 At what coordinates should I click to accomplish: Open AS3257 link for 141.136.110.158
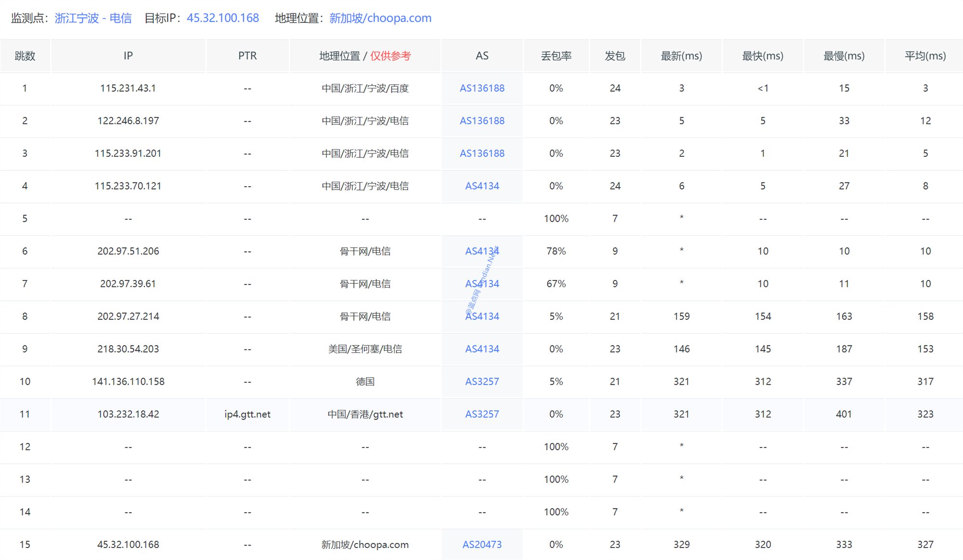pyautogui.click(x=482, y=382)
